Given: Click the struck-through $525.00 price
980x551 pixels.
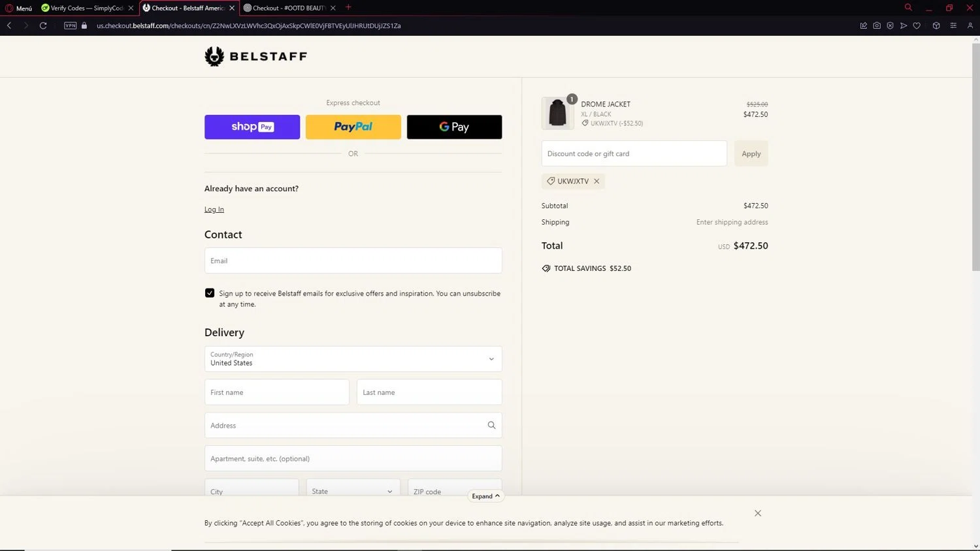Looking at the screenshot, I should 757,104.
